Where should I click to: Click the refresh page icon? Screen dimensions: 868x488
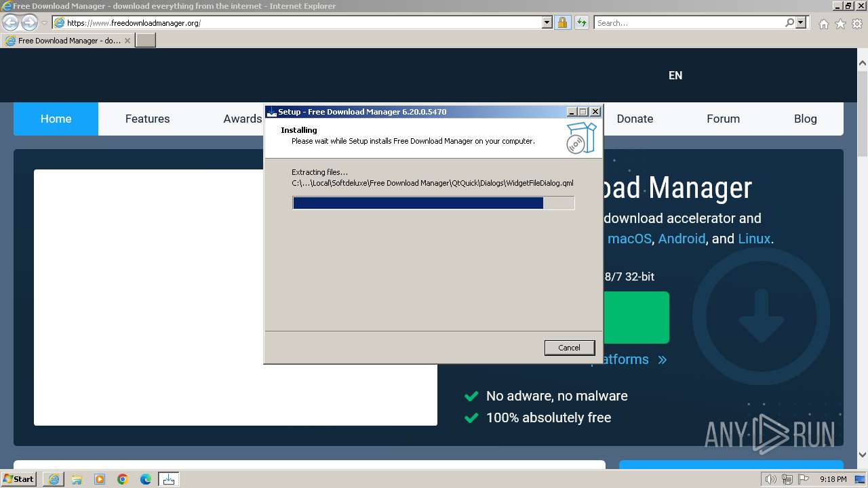581,22
